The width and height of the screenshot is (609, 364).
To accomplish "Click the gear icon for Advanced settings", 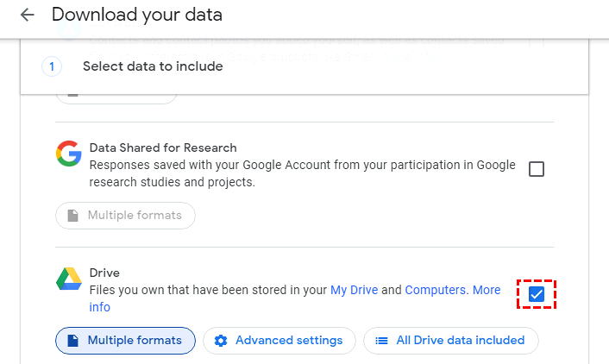I will pos(221,341).
